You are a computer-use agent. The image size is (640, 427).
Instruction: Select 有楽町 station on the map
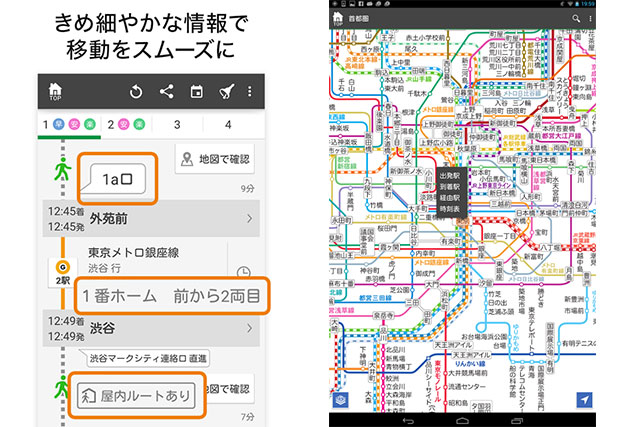[450, 242]
